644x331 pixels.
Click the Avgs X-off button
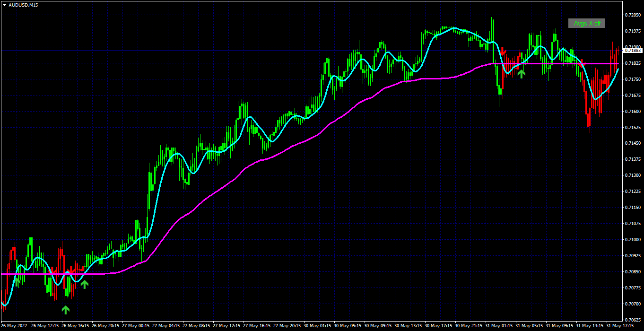(587, 23)
